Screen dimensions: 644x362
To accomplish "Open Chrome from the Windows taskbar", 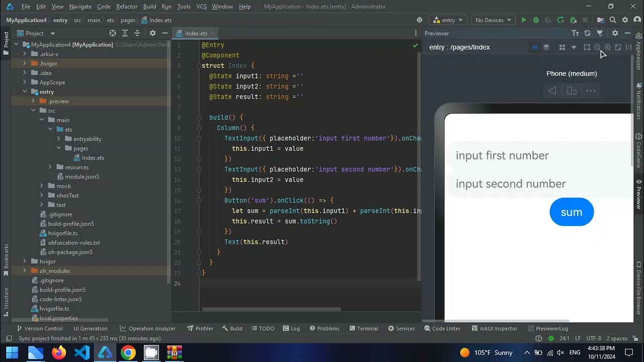I will tap(128, 352).
